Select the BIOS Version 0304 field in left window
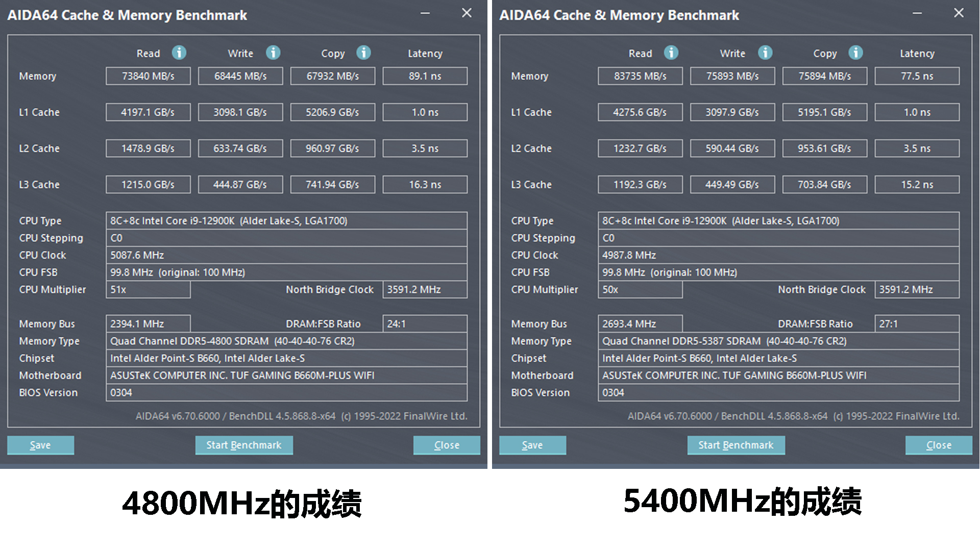Screen dimensions: 980x550 coord(286,392)
